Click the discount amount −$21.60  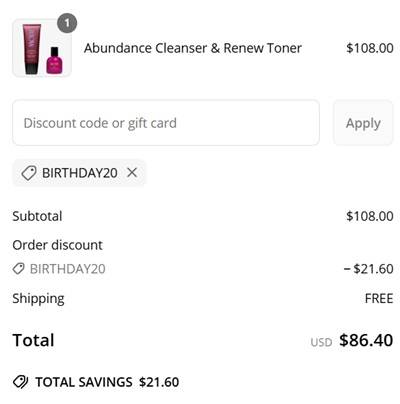(x=369, y=269)
